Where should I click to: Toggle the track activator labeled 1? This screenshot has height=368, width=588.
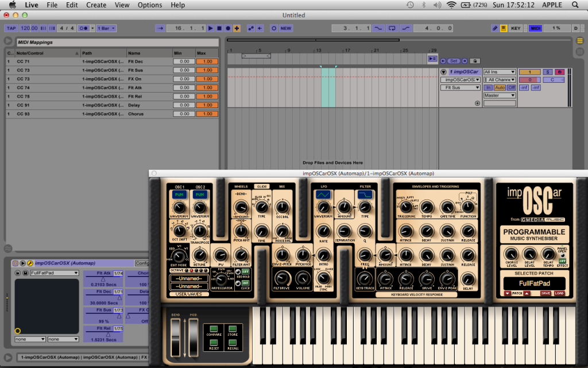tap(529, 72)
